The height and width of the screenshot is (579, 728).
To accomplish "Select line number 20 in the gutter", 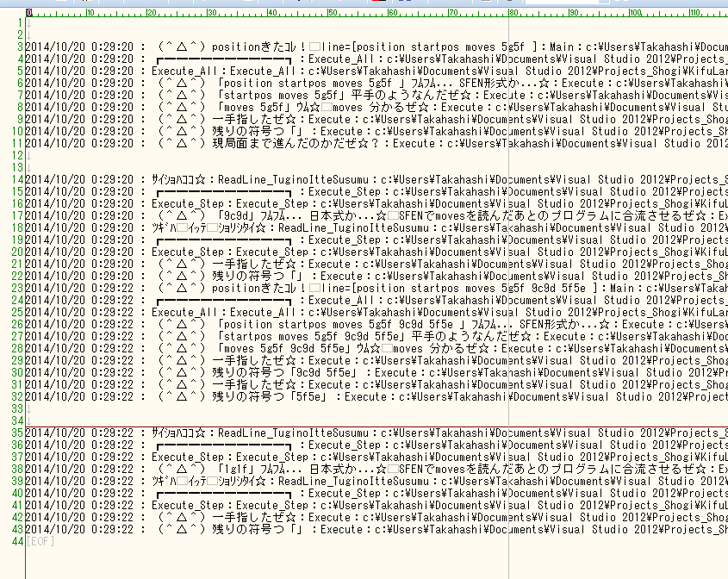I will click(17, 252).
